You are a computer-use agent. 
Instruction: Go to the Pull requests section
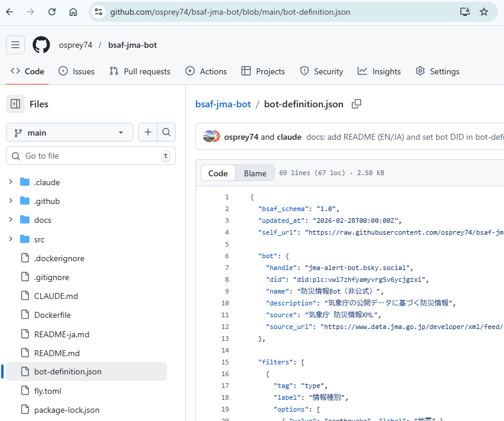tap(140, 71)
